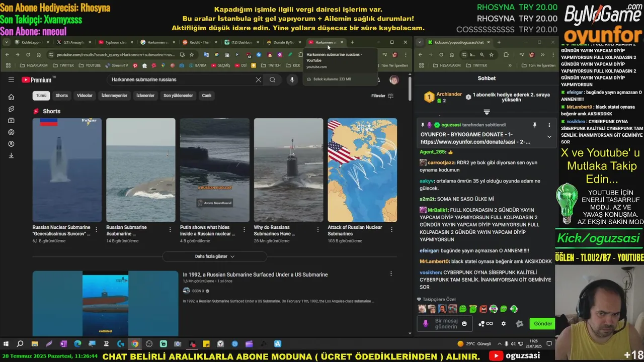Open the SSBN X channel link
Screen dimensions: 644x362
click(x=197, y=291)
